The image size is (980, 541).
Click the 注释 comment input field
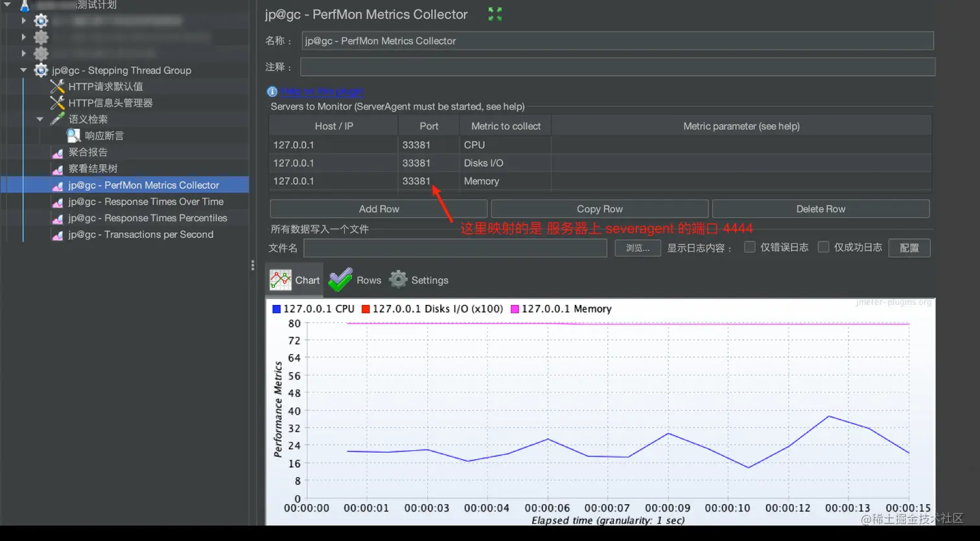coord(618,67)
